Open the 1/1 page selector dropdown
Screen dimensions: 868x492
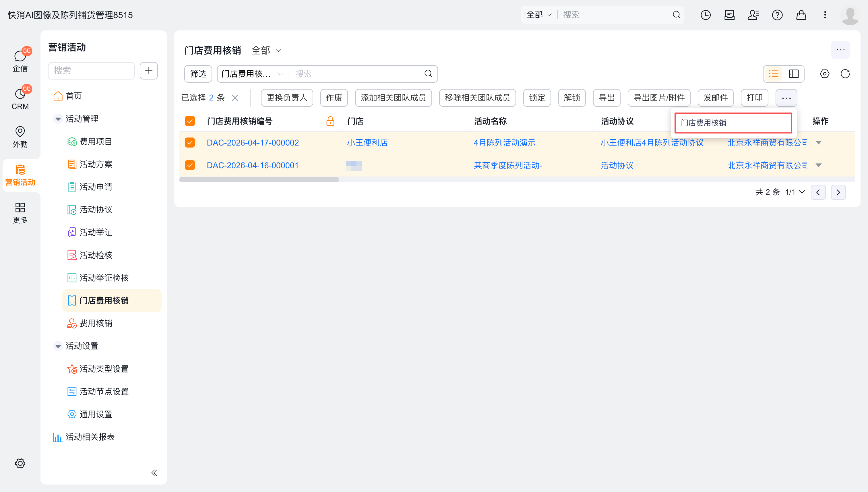795,192
